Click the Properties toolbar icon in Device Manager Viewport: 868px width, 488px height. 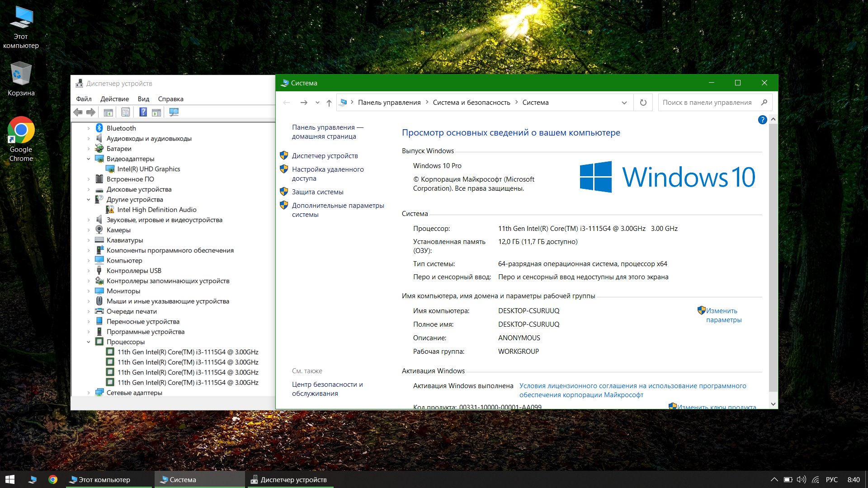point(126,112)
